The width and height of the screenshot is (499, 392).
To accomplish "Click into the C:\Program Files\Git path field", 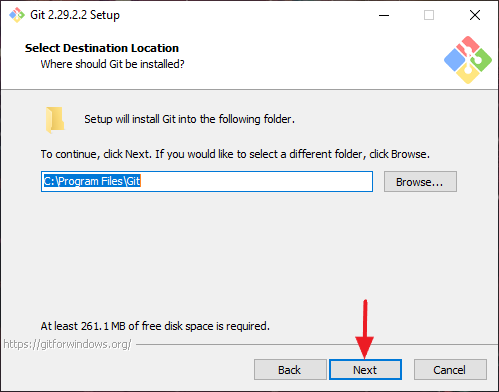I will point(207,181).
